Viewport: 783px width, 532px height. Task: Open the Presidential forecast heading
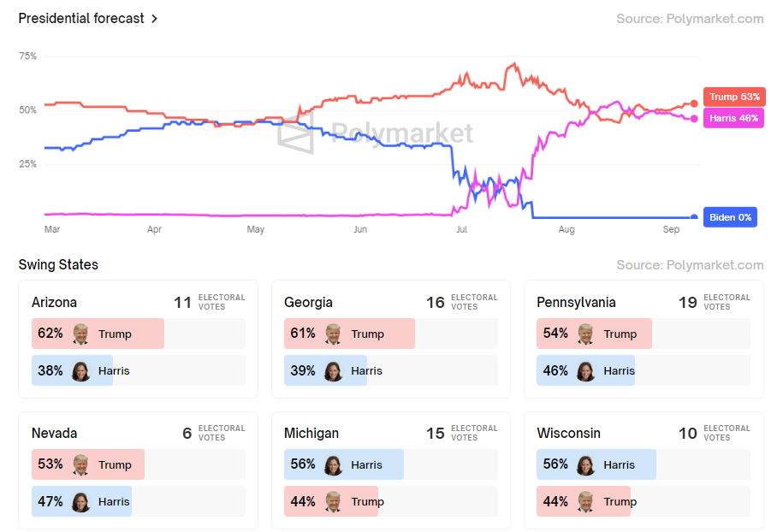(x=81, y=19)
